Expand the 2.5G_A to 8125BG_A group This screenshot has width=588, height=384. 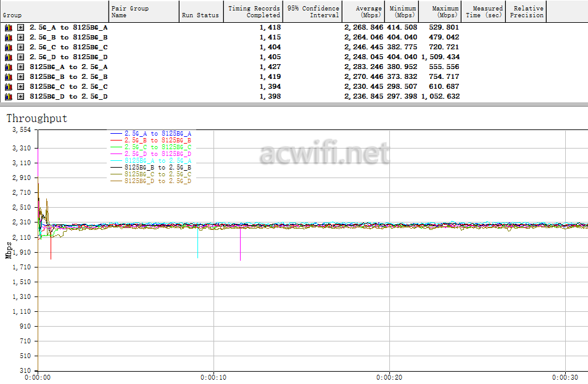click(x=20, y=27)
